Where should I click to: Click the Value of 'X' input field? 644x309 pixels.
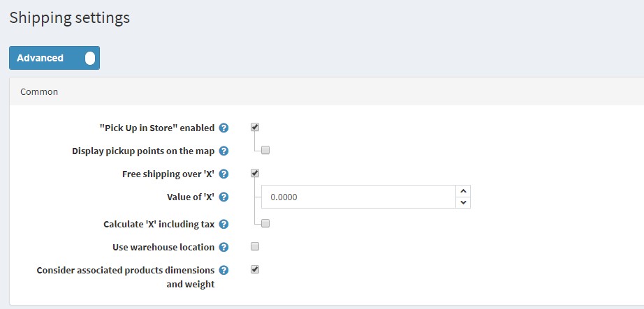[x=356, y=197]
